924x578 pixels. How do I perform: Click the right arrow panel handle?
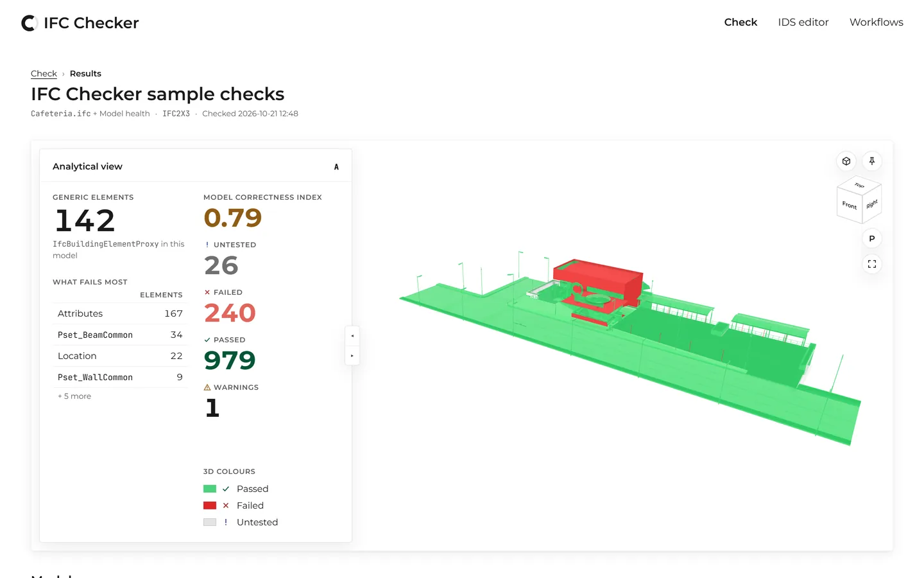click(x=352, y=356)
